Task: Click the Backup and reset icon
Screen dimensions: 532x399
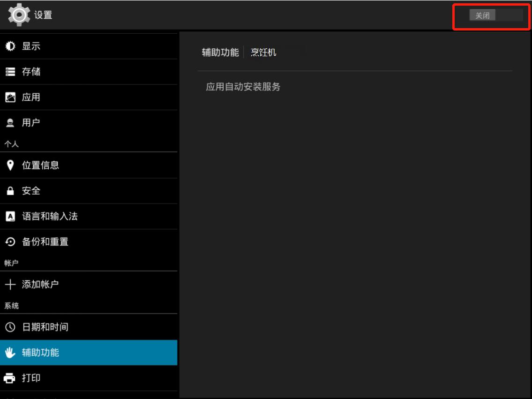Action: 10,242
